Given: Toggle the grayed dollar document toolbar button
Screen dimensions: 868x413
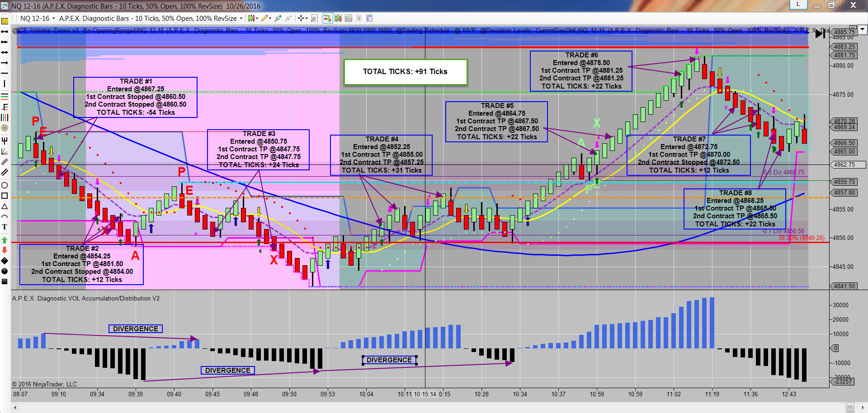Looking at the screenshot, I should click(x=359, y=18).
